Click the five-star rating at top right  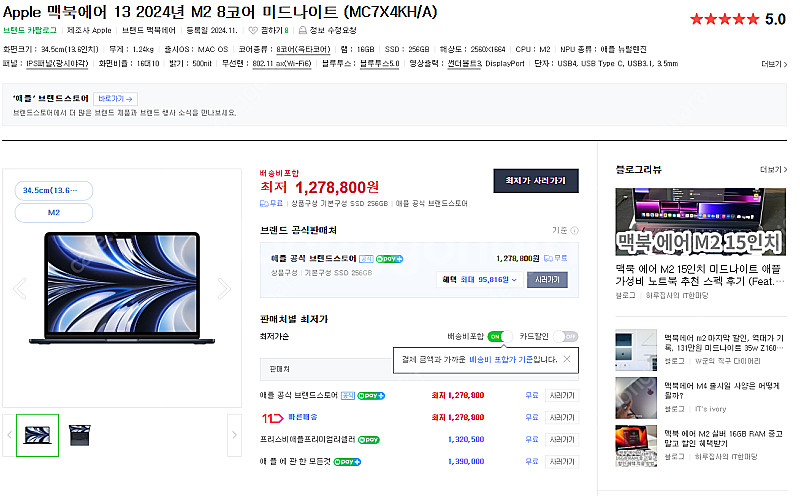click(x=724, y=20)
